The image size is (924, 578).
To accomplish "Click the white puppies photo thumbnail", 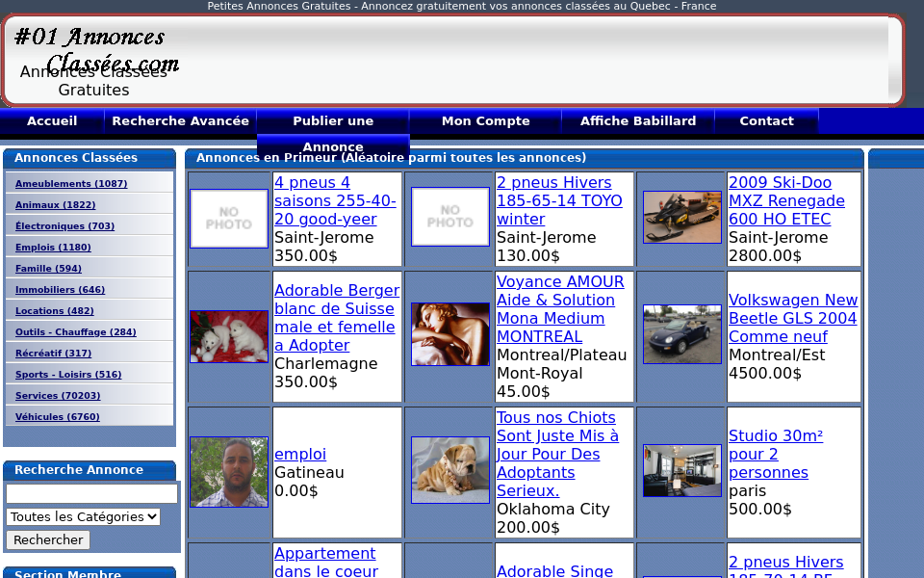I will click(228, 335).
